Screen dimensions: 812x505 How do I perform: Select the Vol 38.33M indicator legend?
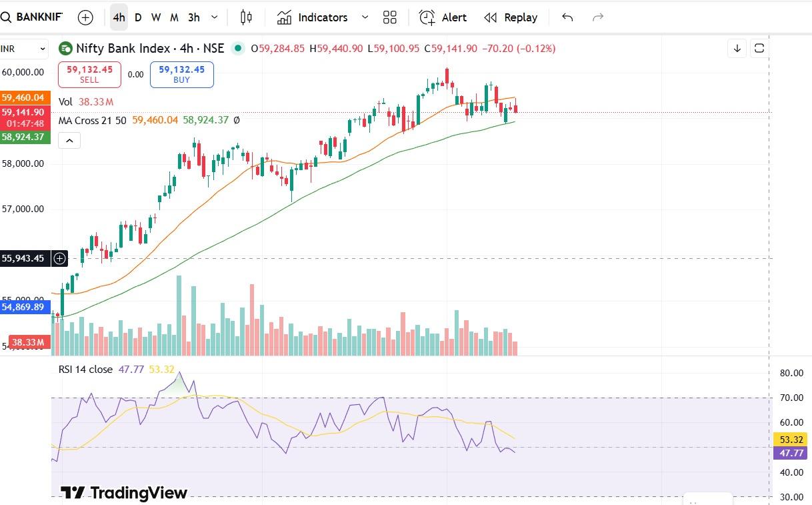tap(86, 102)
